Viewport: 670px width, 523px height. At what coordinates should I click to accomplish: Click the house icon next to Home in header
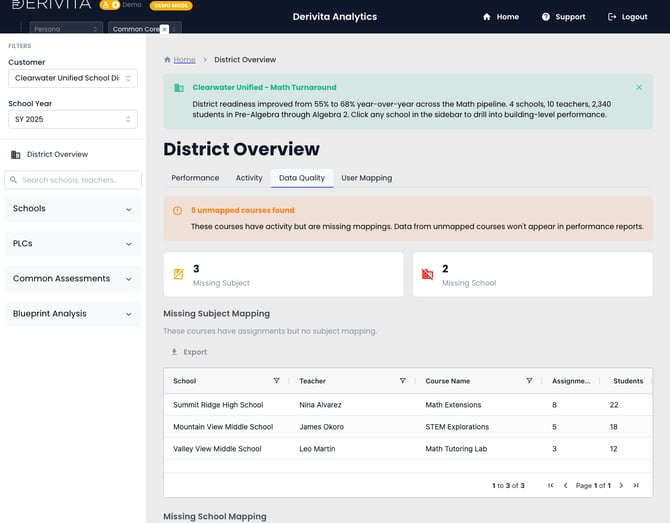[x=487, y=17]
